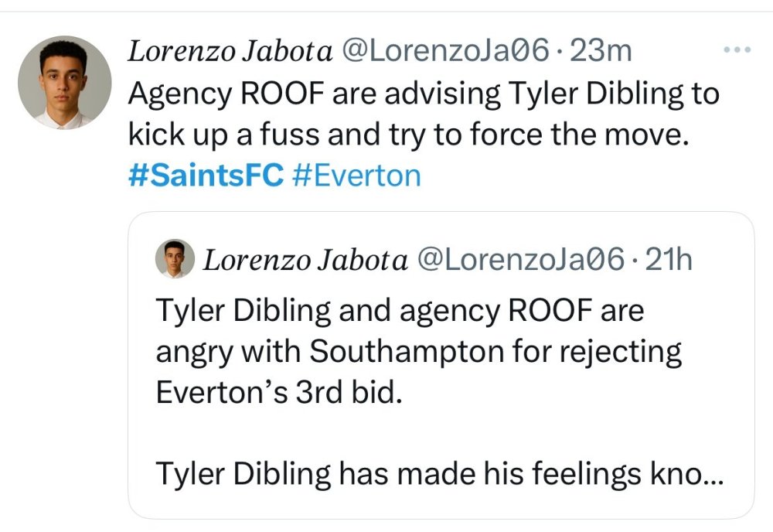The height and width of the screenshot is (532, 773).
Task: Click "Tyler Dibling and agency ROOF are" in quoted tweet
Action: (x=400, y=311)
